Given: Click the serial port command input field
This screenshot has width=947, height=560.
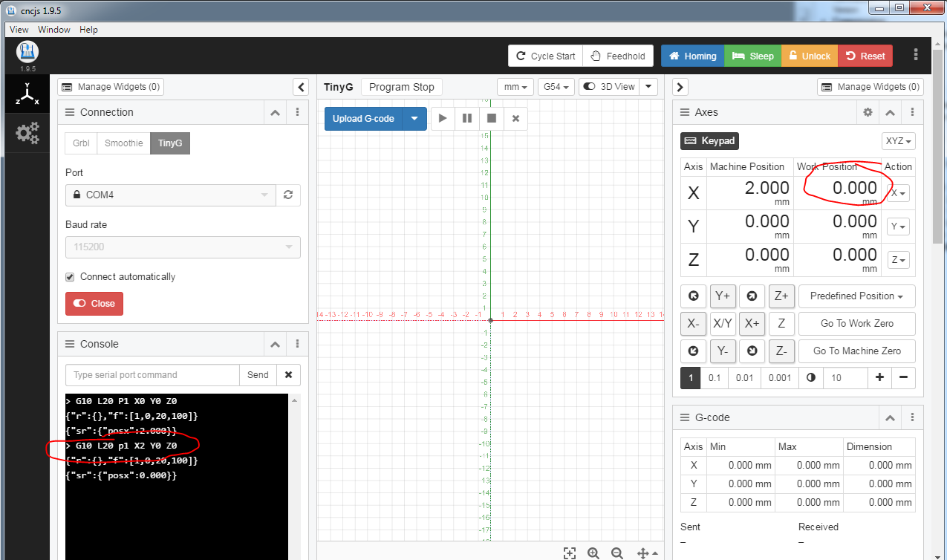Looking at the screenshot, I should point(152,375).
